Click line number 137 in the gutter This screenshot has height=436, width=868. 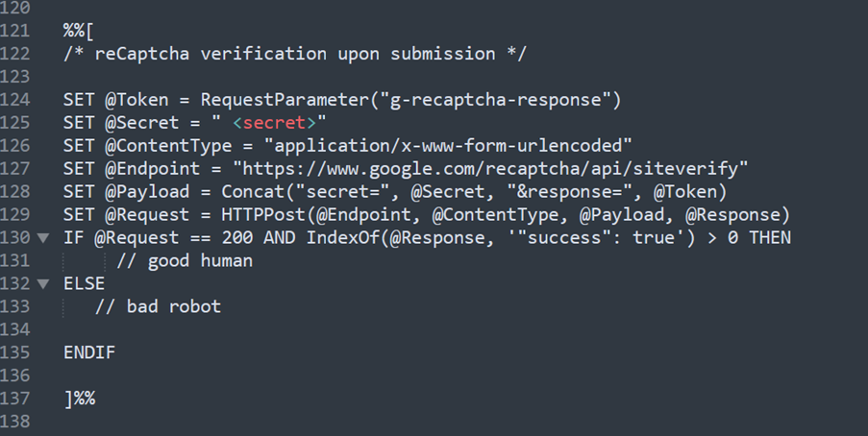[15, 399]
